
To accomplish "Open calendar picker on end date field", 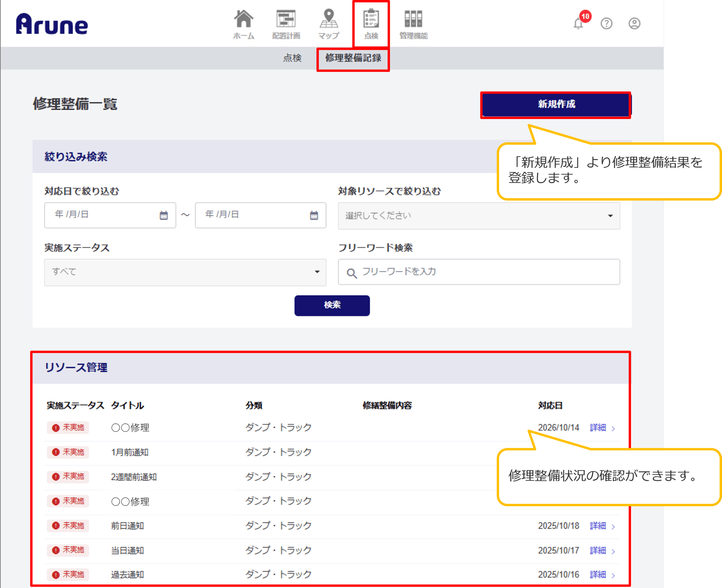I will point(314,215).
